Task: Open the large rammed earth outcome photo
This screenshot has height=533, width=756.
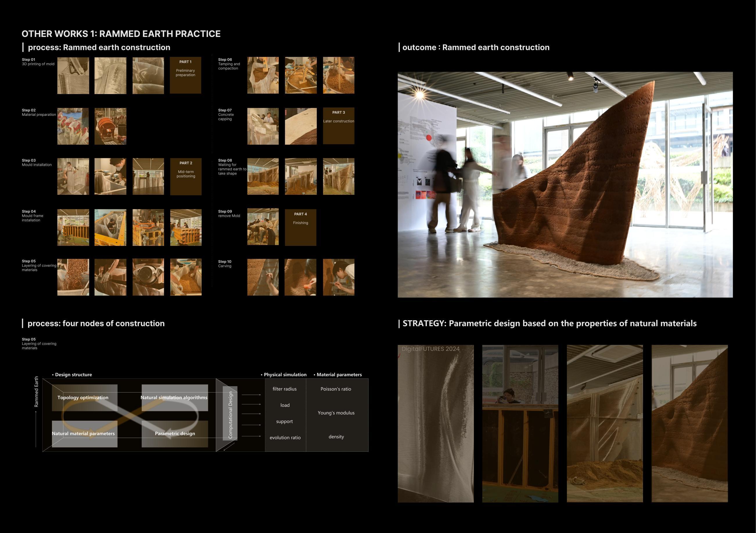Action: click(565, 185)
